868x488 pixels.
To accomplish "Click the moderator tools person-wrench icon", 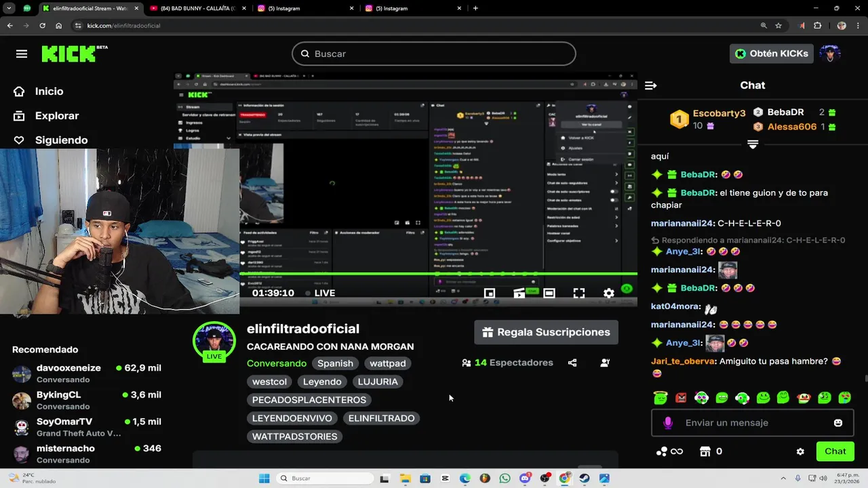I will tap(605, 363).
